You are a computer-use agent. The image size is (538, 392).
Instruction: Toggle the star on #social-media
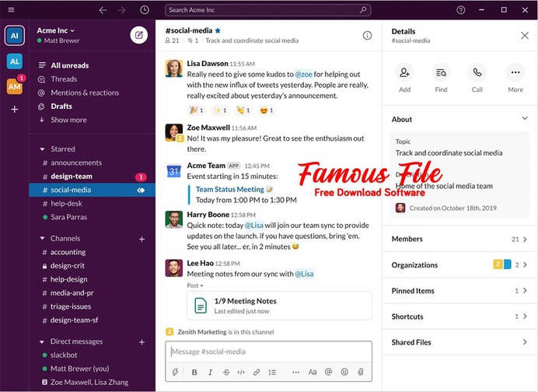(218, 30)
